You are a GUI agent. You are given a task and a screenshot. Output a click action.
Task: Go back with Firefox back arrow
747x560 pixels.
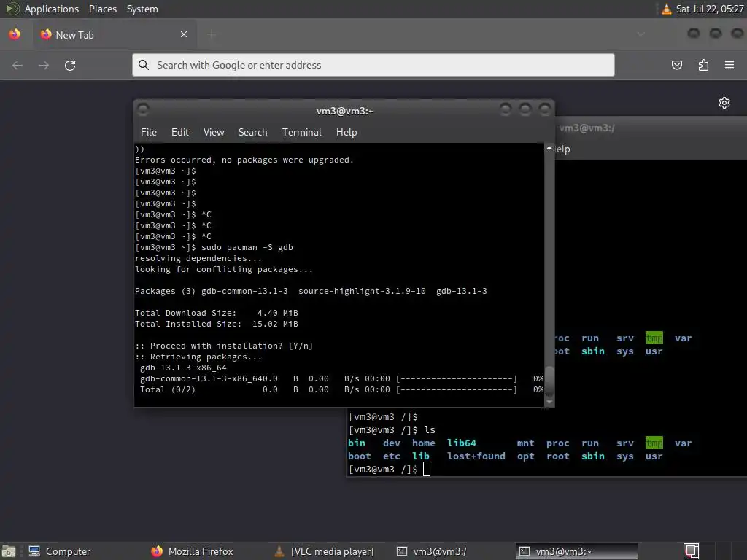click(18, 65)
